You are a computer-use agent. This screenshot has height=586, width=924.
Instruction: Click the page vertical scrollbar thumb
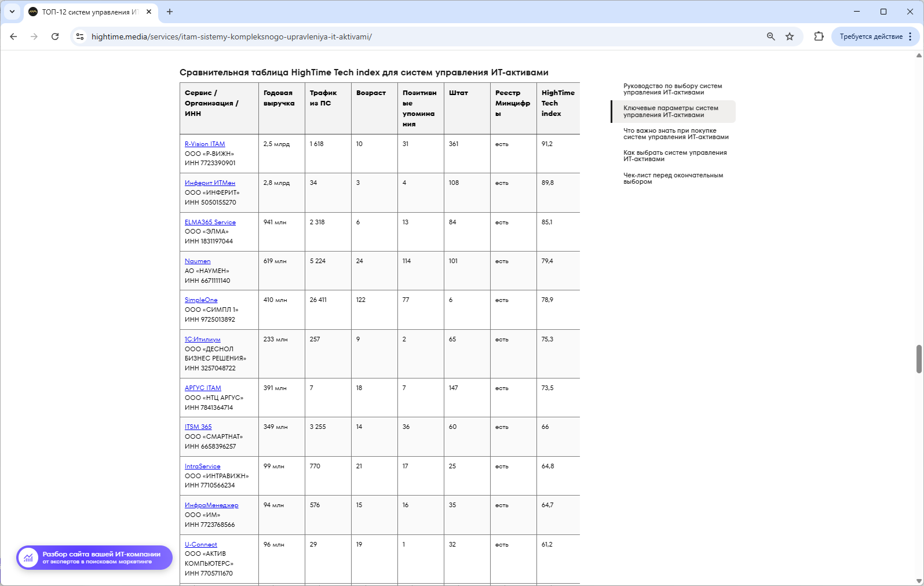coord(919,359)
